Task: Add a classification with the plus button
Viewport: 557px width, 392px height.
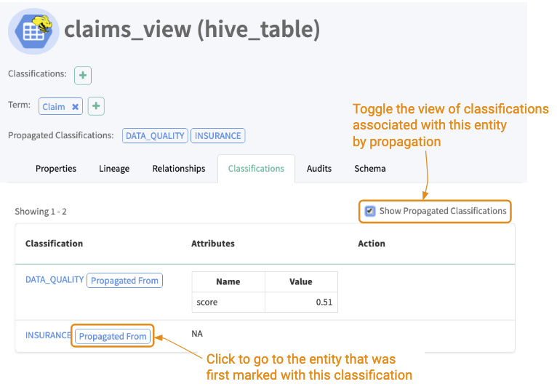Action: [83, 75]
